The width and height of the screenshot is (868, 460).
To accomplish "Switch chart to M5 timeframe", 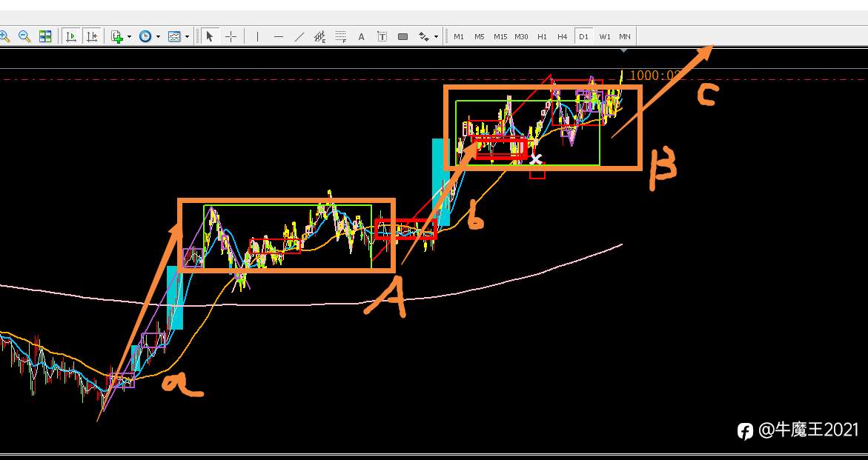I will (480, 36).
